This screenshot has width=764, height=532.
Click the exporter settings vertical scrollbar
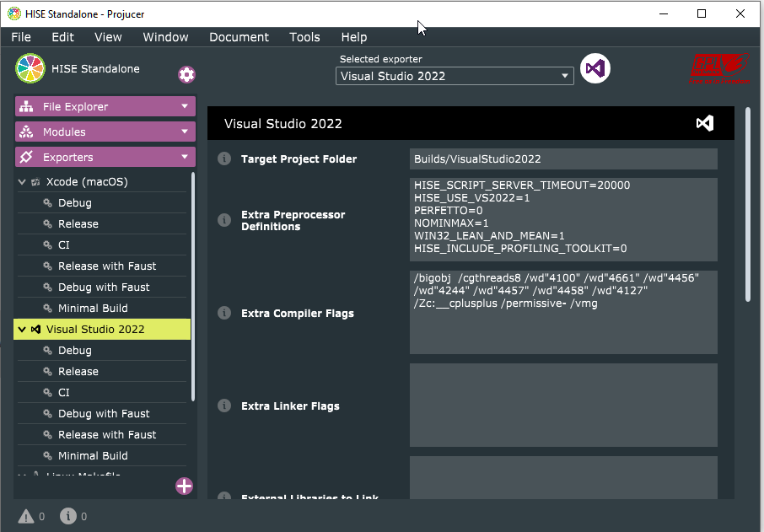[748, 205]
